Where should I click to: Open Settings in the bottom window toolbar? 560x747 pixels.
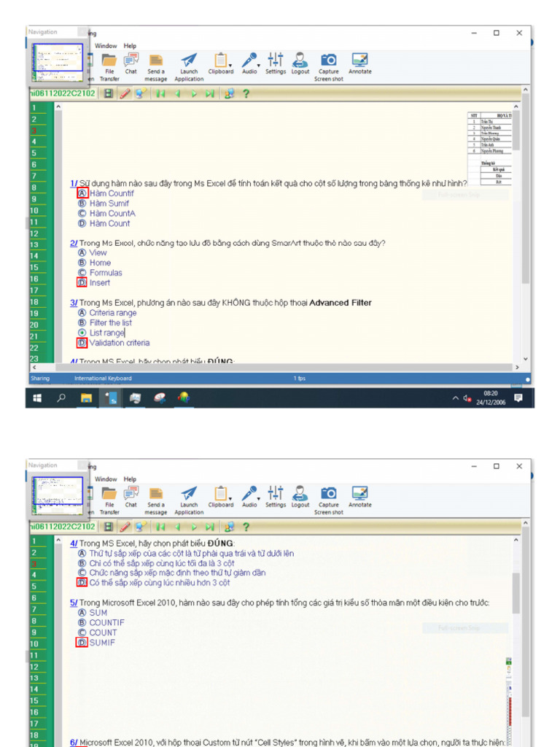[x=276, y=495]
